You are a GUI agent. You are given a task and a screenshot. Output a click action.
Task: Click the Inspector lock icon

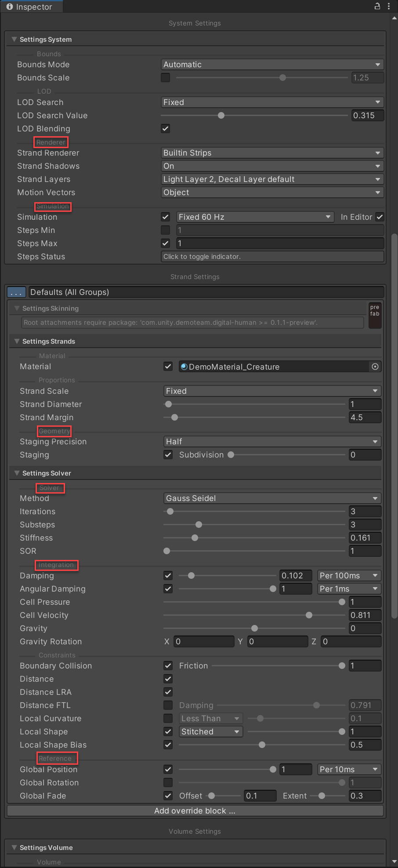(377, 6)
